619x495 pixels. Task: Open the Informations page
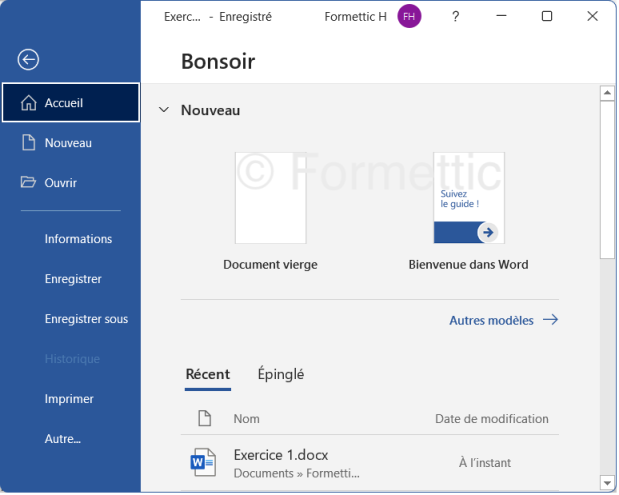click(x=78, y=239)
